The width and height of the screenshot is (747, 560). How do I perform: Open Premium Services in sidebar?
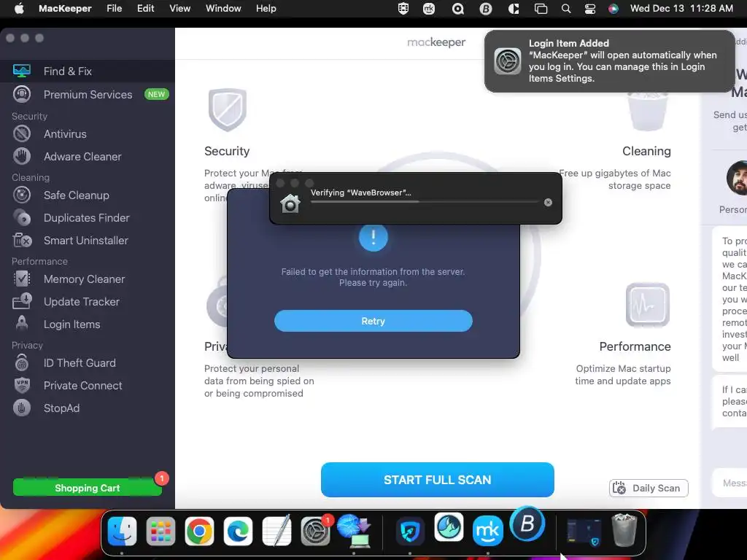click(88, 94)
